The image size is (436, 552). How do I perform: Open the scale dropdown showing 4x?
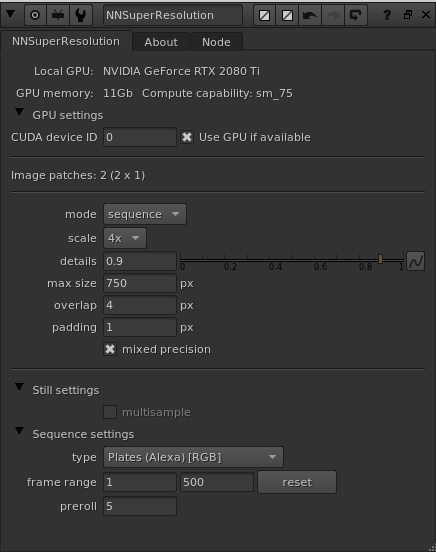pyautogui.click(x=125, y=238)
